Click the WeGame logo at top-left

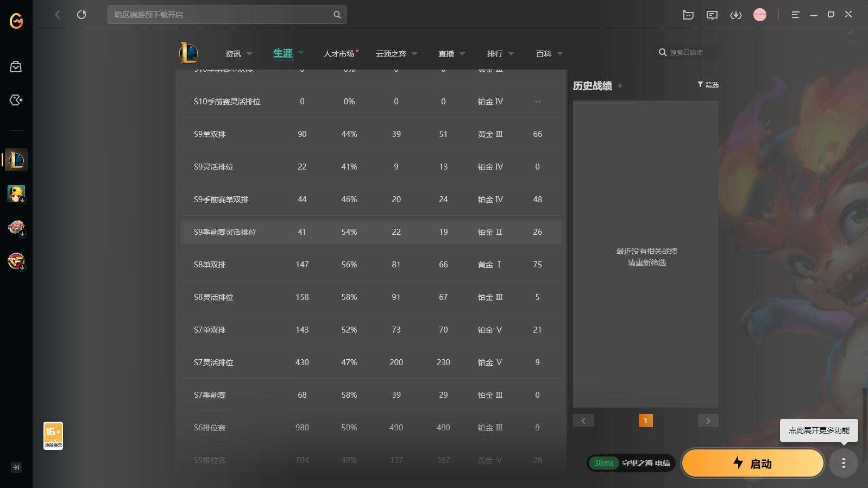(16, 21)
